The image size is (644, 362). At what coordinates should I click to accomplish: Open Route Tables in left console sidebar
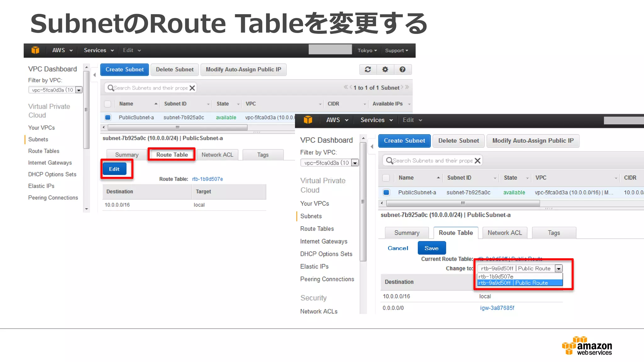coord(44,151)
